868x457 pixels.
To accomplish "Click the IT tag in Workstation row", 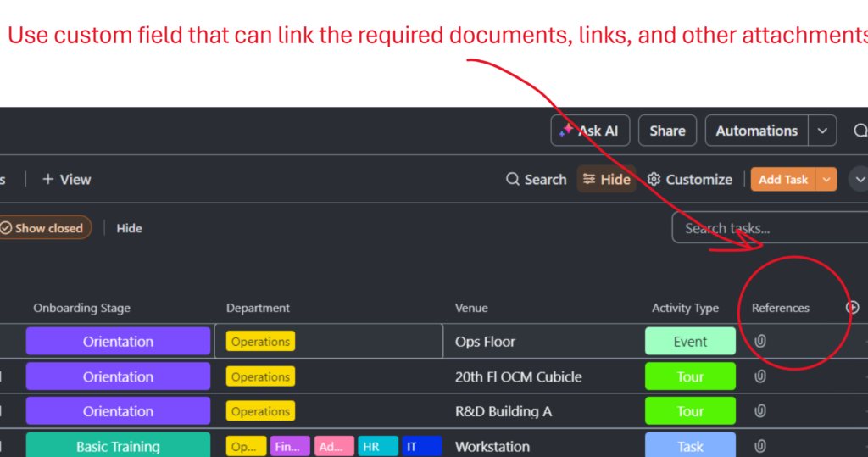I will 422,447.
